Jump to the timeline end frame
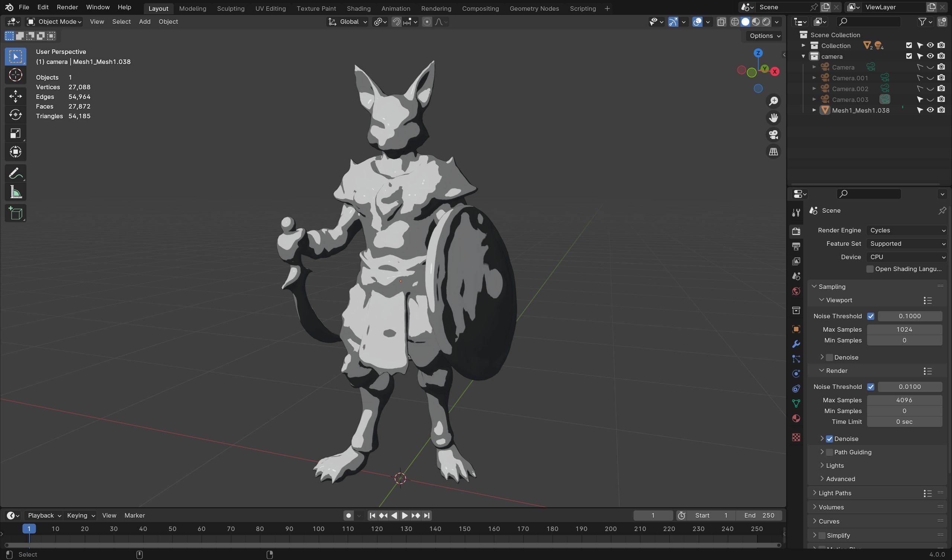This screenshot has width=952, height=560. pyautogui.click(x=427, y=515)
